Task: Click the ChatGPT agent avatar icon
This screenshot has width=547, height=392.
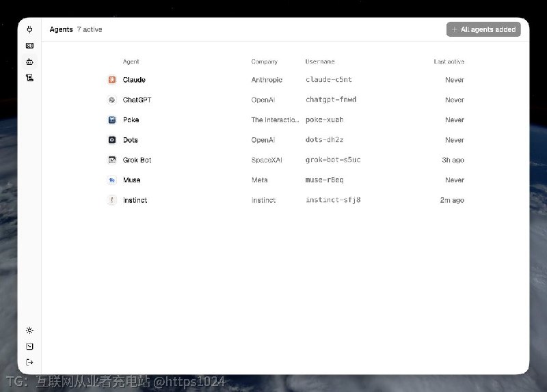Action: pos(111,100)
